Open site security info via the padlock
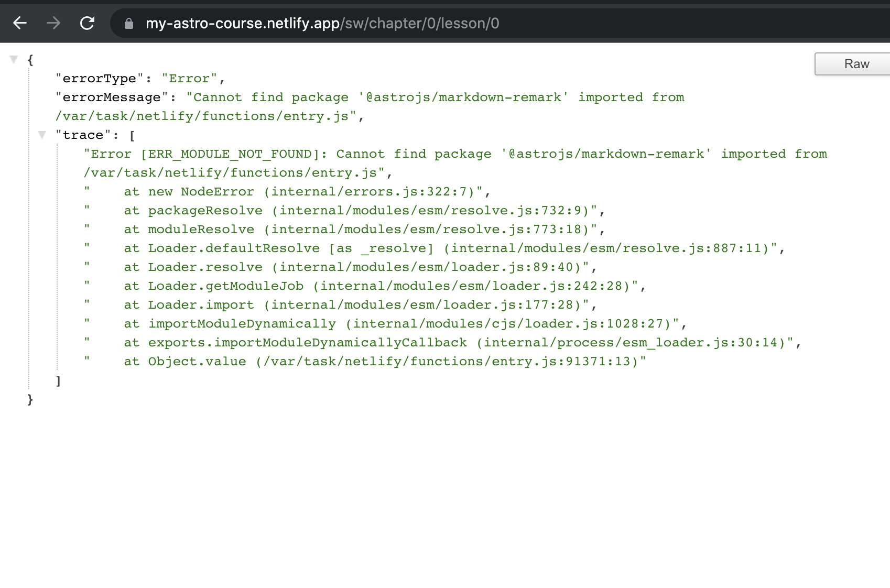This screenshot has width=890, height=588. (128, 23)
